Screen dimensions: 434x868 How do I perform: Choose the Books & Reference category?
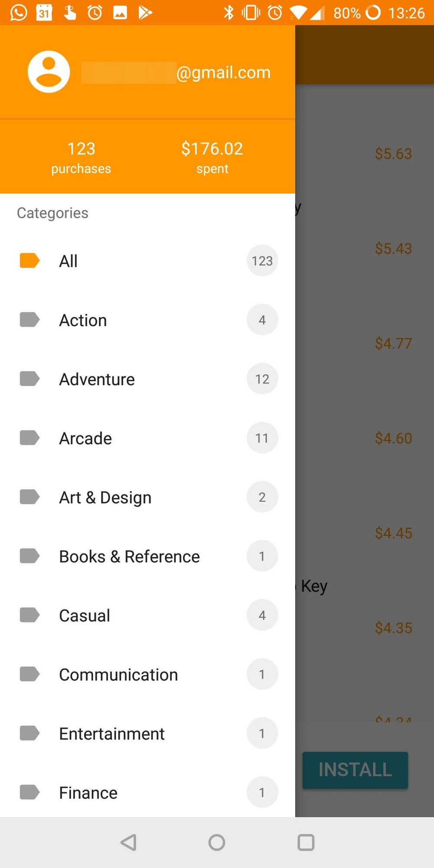tap(129, 556)
